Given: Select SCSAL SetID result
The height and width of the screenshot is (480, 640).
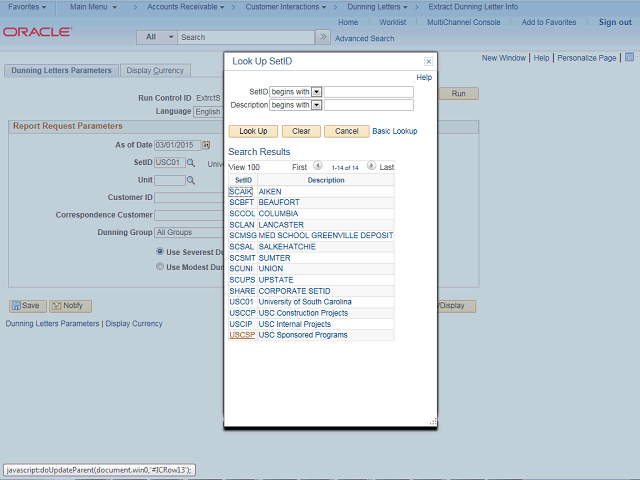Looking at the screenshot, I should click(242, 247).
